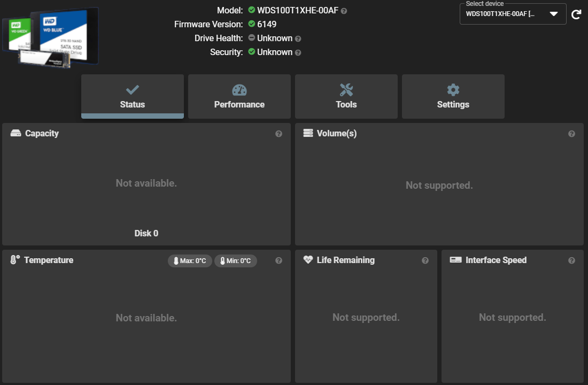Click Security Unknown value

coord(275,52)
